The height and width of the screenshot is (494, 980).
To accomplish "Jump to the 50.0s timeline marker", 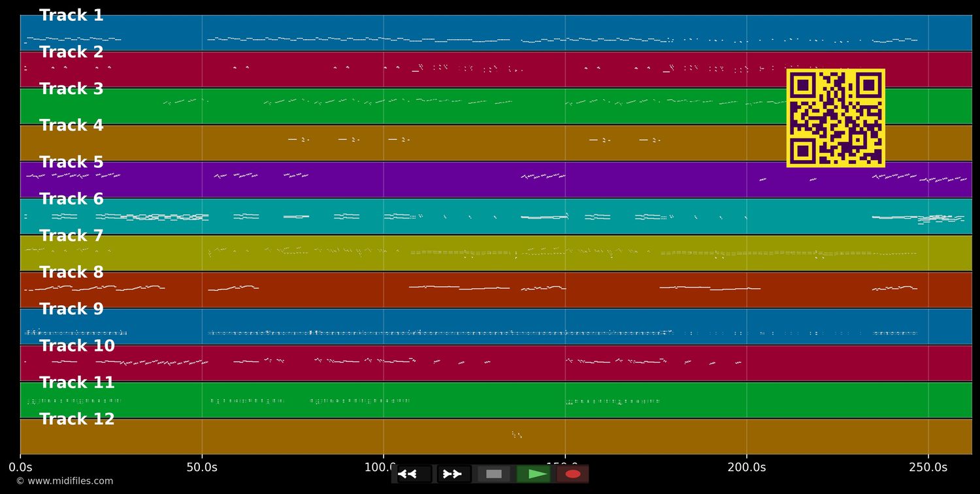I will (202, 467).
